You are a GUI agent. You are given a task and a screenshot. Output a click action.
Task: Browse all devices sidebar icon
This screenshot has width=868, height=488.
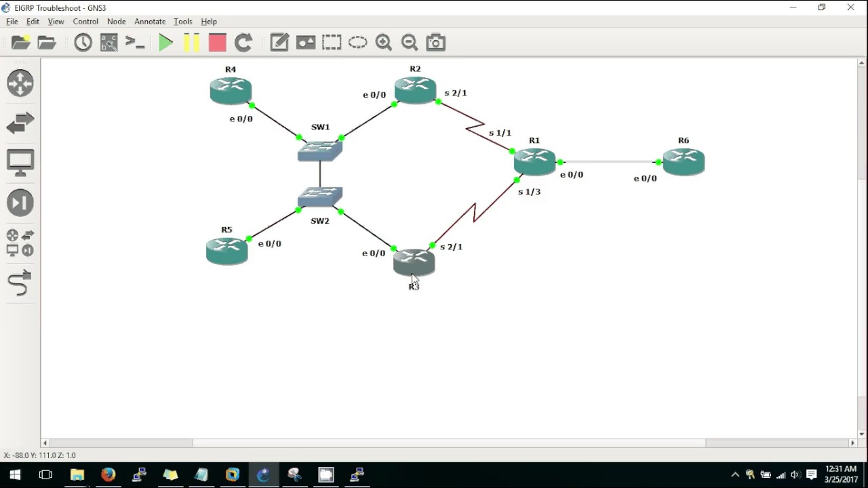[x=20, y=243]
